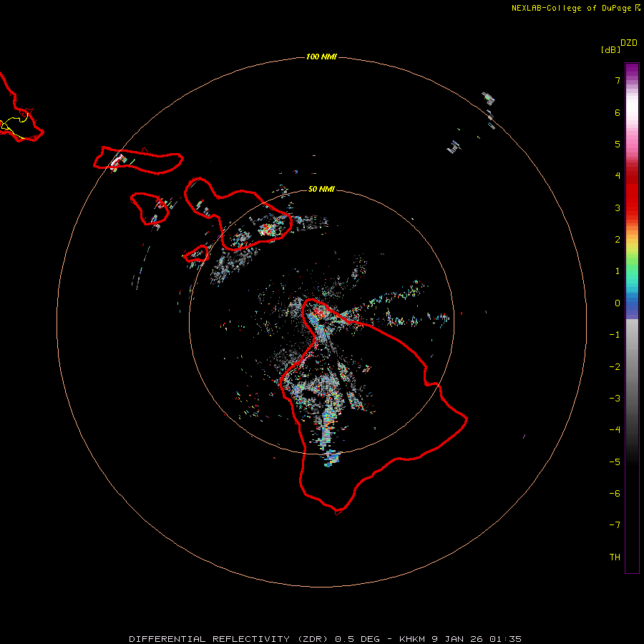Click the "100 NMI" range ring label

(x=321, y=57)
